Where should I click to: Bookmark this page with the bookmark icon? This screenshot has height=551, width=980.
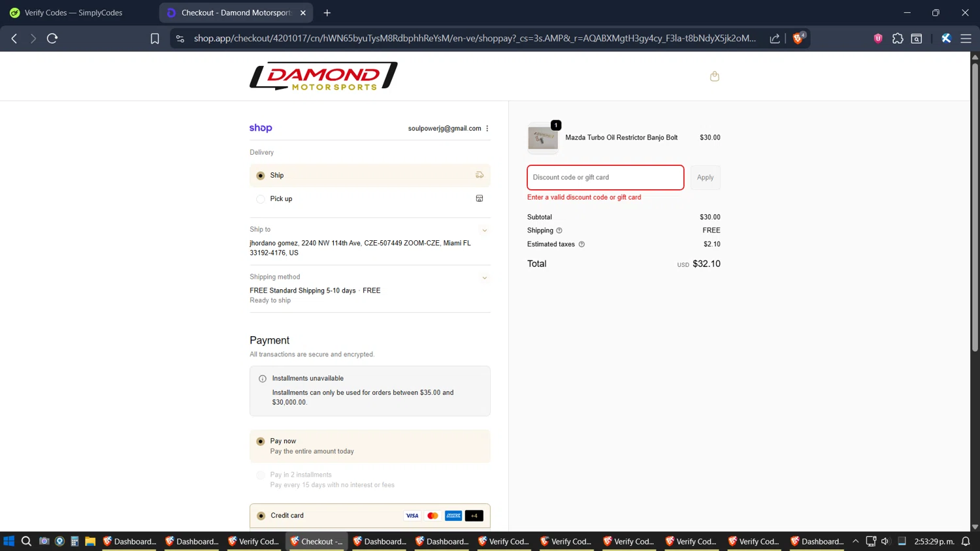(x=155, y=39)
